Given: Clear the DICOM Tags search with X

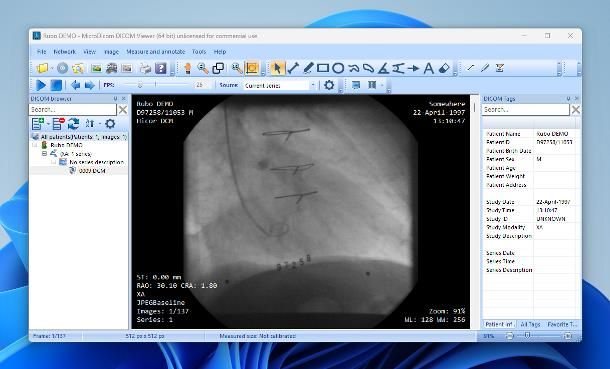Looking at the screenshot, I should [x=576, y=110].
